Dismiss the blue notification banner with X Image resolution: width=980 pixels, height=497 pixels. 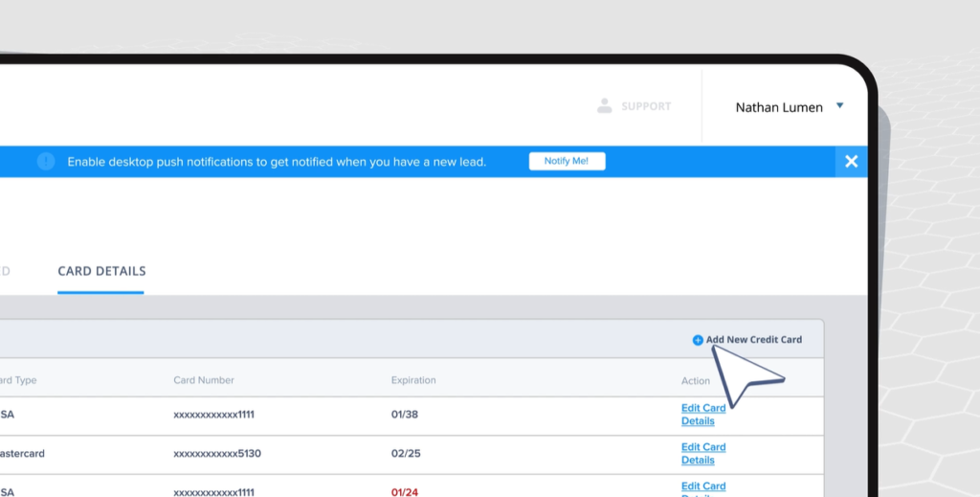(x=851, y=162)
